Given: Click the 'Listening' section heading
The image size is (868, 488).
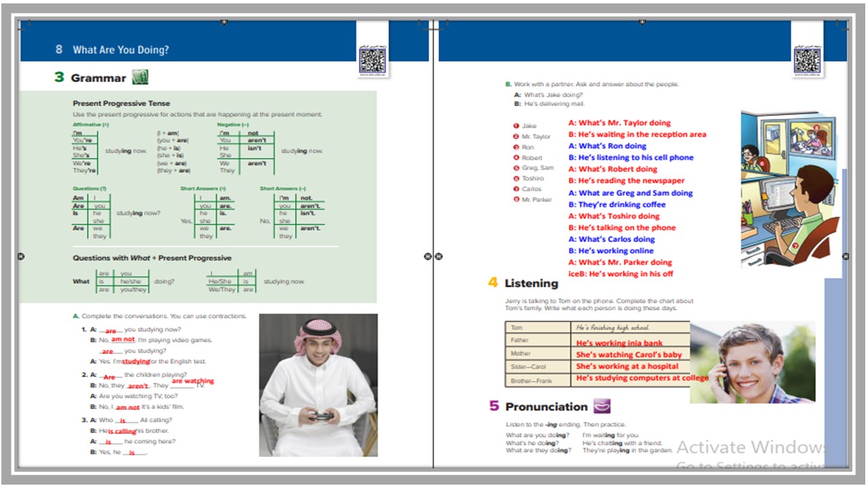Looking at the screenshot, I should coord(531,283).
